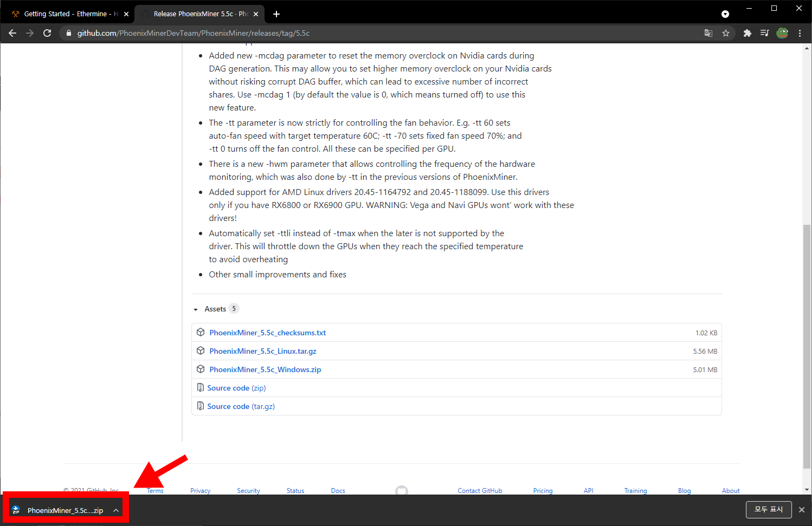Image resolution: width=812 pixels, height=526 pixels.
Task: Bookmark this page with the star icon
Action: coord(726,33)
